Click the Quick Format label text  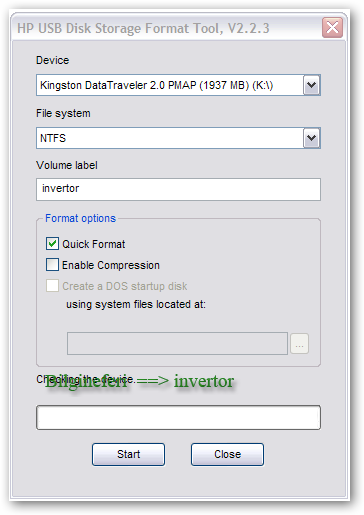pyautogui.click(x=94, y=244)
